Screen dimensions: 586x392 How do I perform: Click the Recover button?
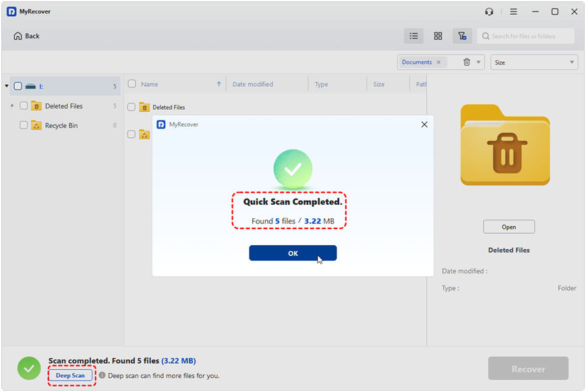click(528, 368)
